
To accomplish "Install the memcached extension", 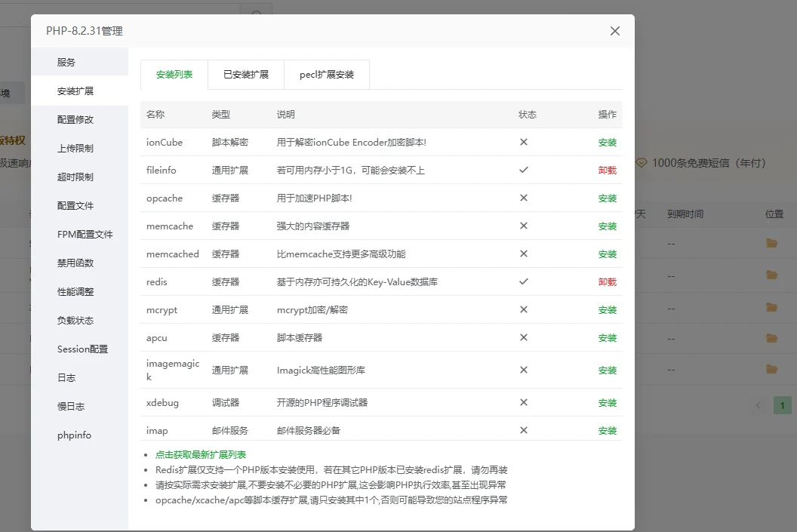I will click(607, 254).
